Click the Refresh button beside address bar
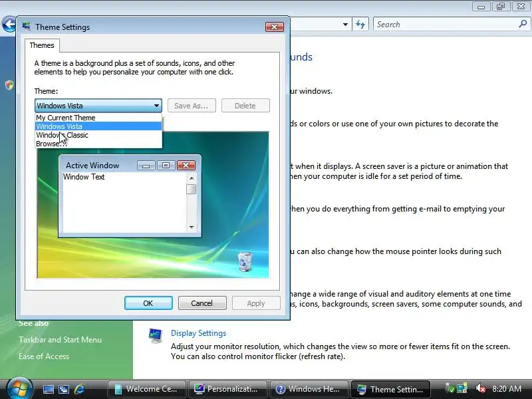 point(360,25)
